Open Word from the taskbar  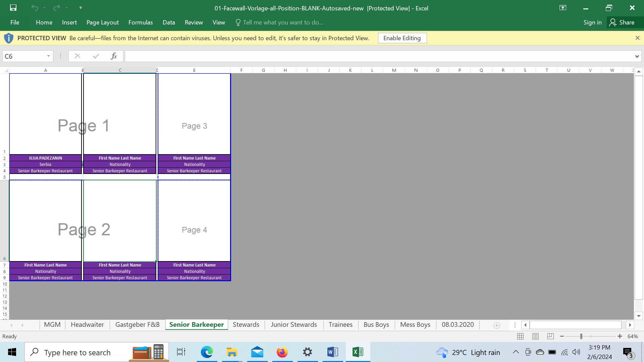tap(332, 352)
